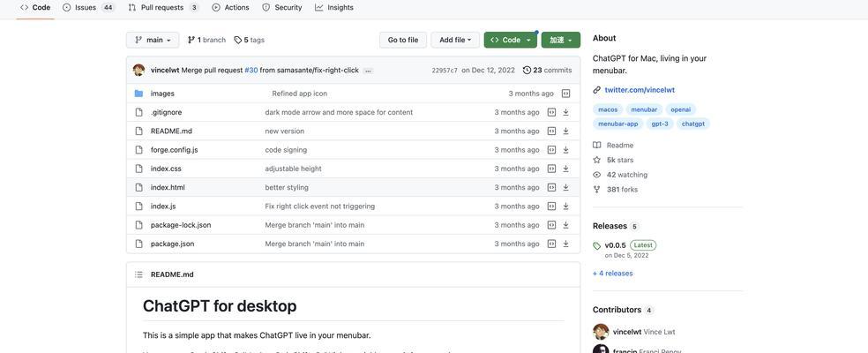868x353 pixels.
Task: Click the images folder icon
Action: (x=139, y=94)
